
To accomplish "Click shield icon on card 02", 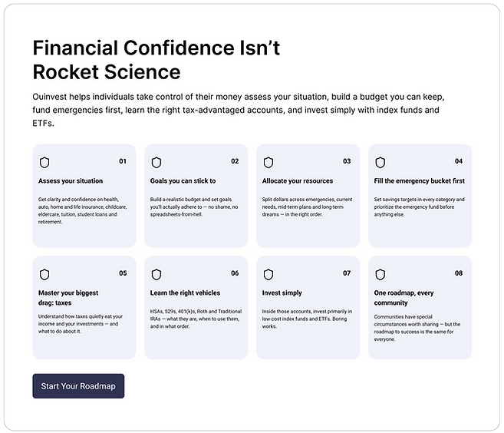I will (156, 163).
